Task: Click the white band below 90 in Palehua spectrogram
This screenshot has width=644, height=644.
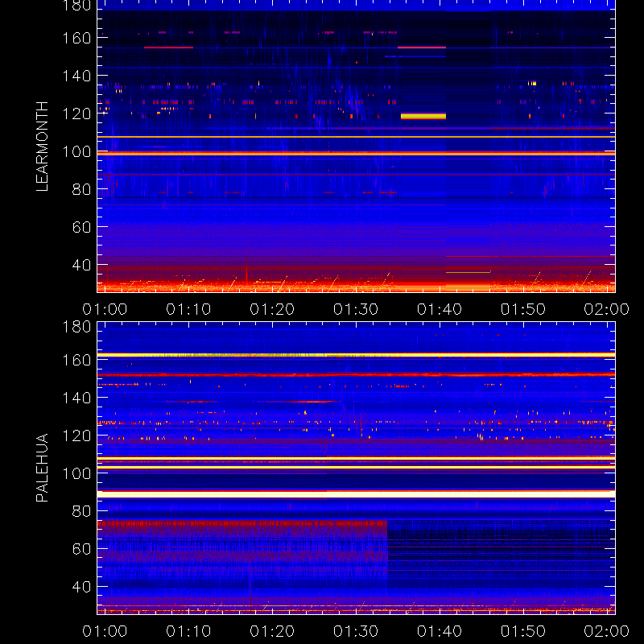Action: point(356,494)
